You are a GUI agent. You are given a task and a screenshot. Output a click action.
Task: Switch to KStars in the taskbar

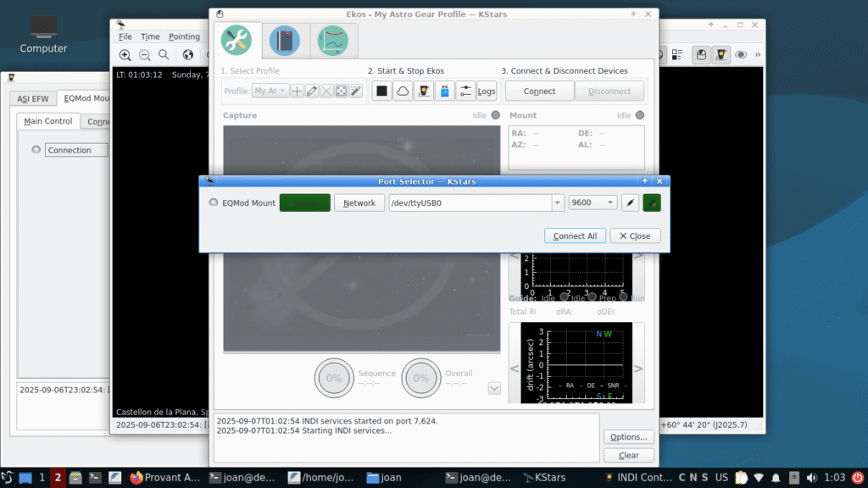pos(548,478)
